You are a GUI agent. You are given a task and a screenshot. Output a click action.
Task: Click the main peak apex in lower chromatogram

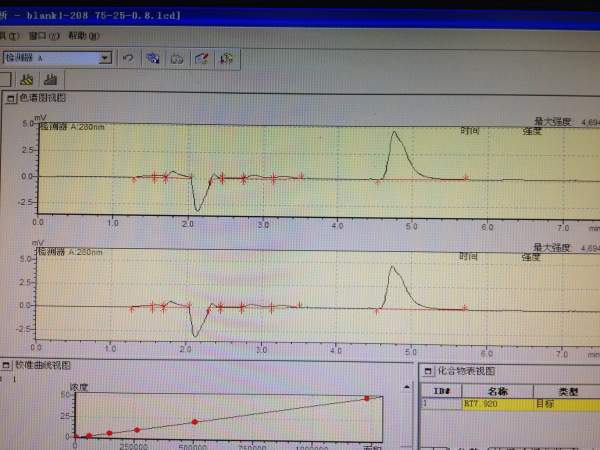392,267
